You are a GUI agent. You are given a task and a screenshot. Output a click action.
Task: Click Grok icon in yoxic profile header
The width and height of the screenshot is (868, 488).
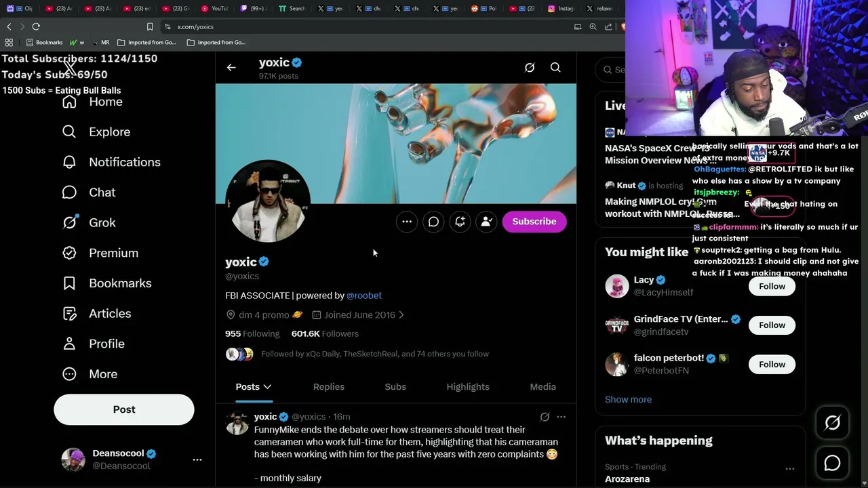pyautogui.click(x=530, y=68)
